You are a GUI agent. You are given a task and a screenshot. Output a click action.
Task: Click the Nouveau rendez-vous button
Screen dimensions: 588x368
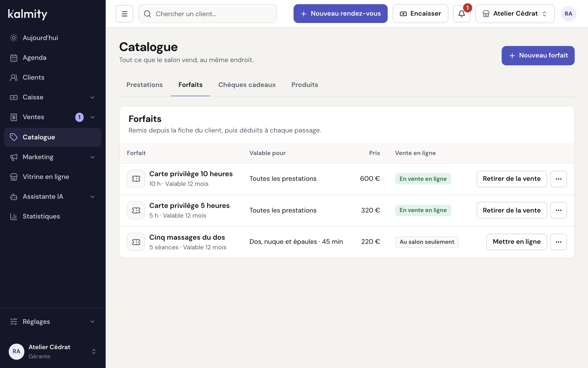pos(340,14)
